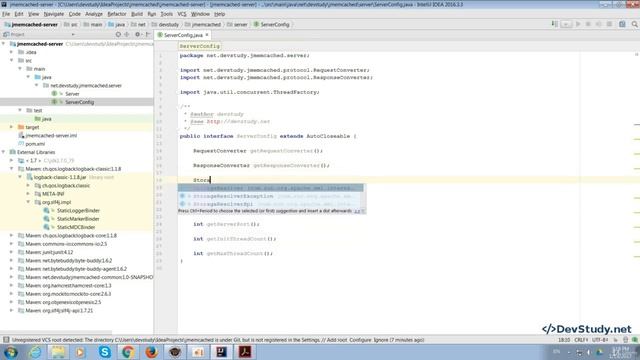Viewport: 640px width, 360px height.
Task: Collapse the src folder
Action: (11, 60)
